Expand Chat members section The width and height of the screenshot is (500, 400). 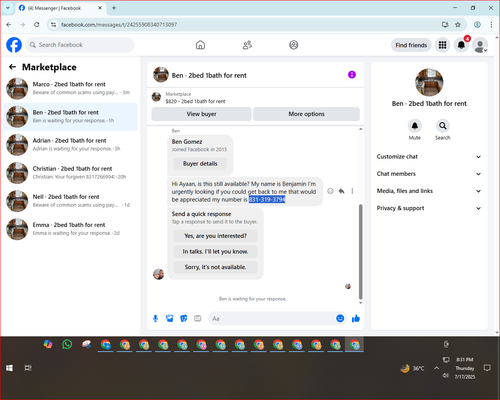(429, 174)
